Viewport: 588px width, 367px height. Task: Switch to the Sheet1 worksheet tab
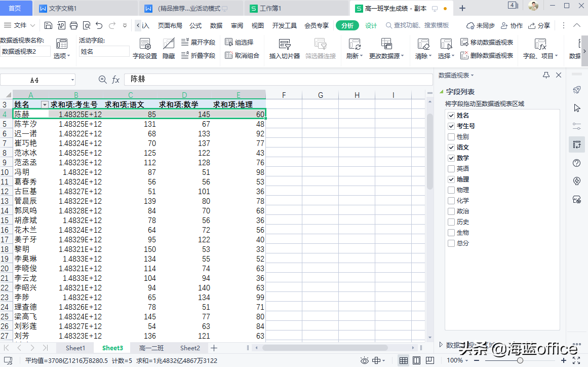(x=75, y=348)
